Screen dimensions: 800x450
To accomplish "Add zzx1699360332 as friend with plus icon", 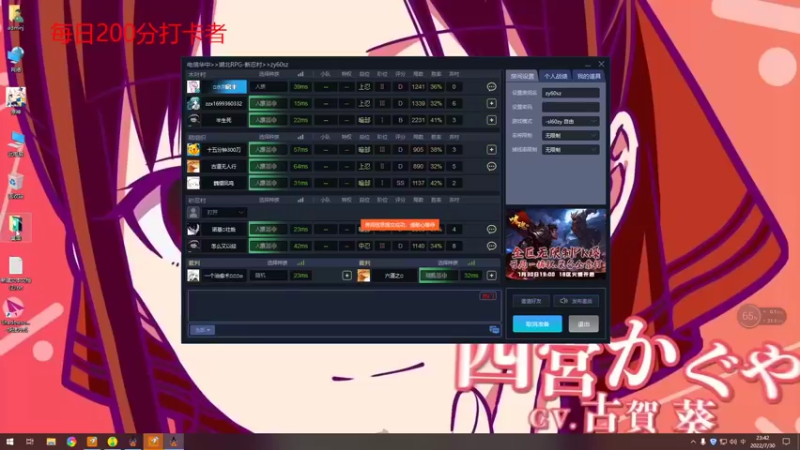I will pyautogui.click(x=491, y=104).
